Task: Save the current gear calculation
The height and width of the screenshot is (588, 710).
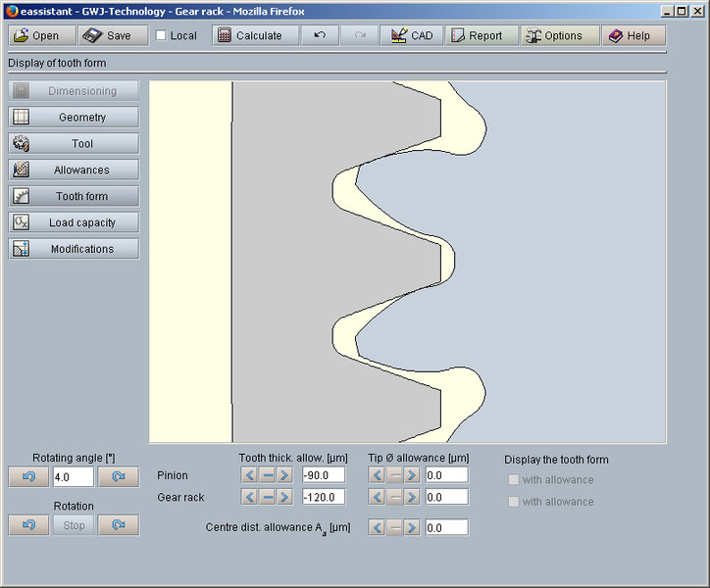Action: coord(106,35)
